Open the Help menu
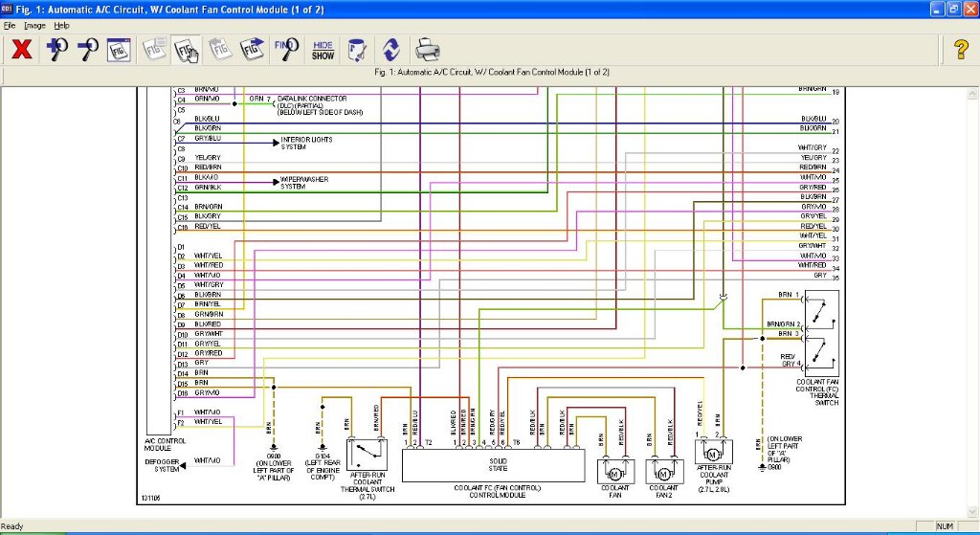The image size is (980, 535). click(61, 25)
